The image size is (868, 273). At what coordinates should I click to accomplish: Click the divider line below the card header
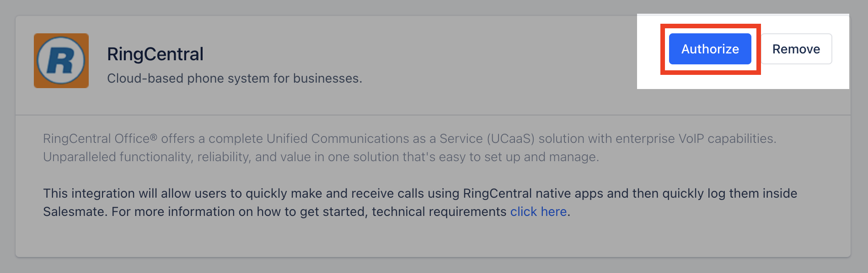tap(433, 115)
